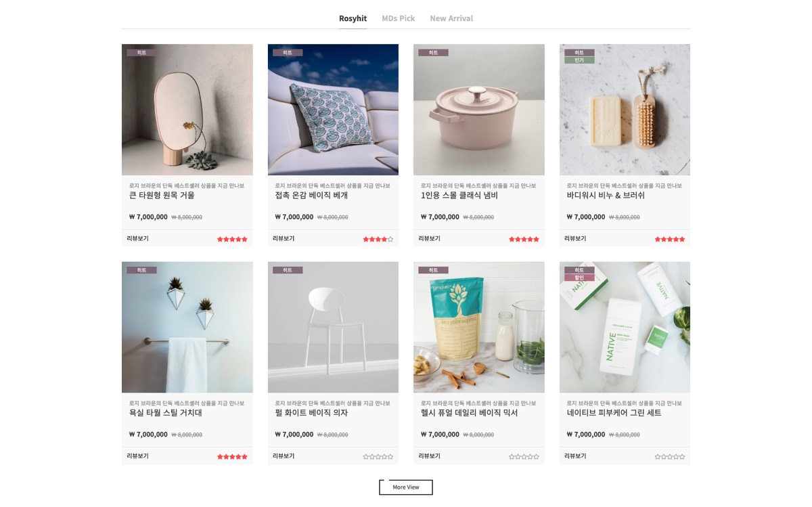Switch to New Arrival tab
Screen dimensions: 812x507
pyautogui.click(x=451, y=18)
